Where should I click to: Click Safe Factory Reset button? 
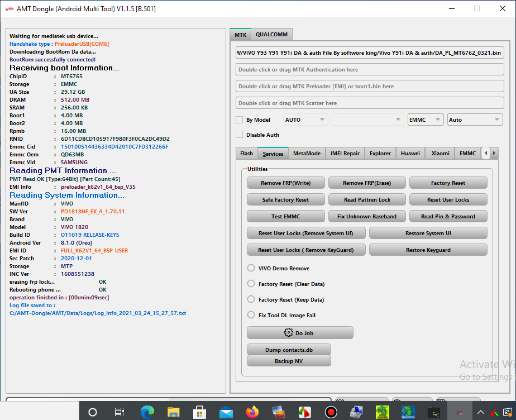286,199
